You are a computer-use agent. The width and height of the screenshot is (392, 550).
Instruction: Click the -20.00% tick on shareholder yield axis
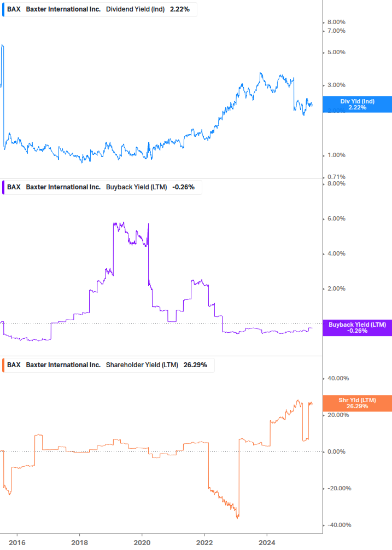coord(339,488)
